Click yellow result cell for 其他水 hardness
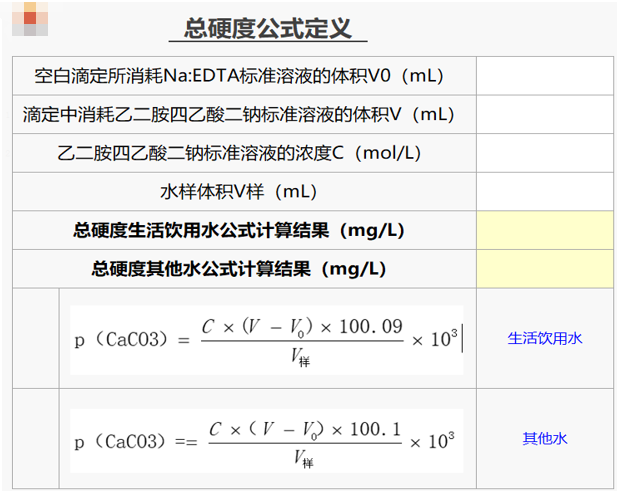This screenshot has height=491, width=617. pyautogui.click(x=544, y=269)
